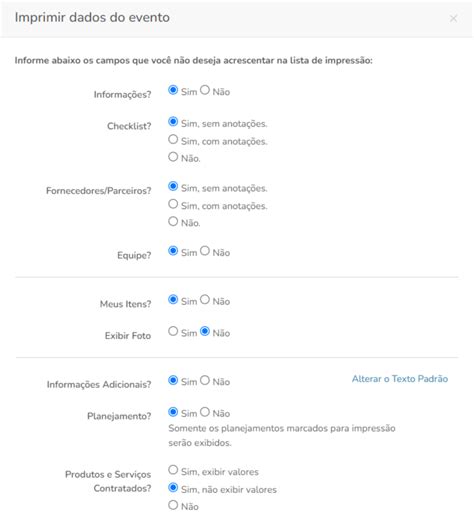Enable Exibir Foto with Sim
The width and height of the screenshot is (474, 523).
173,331
